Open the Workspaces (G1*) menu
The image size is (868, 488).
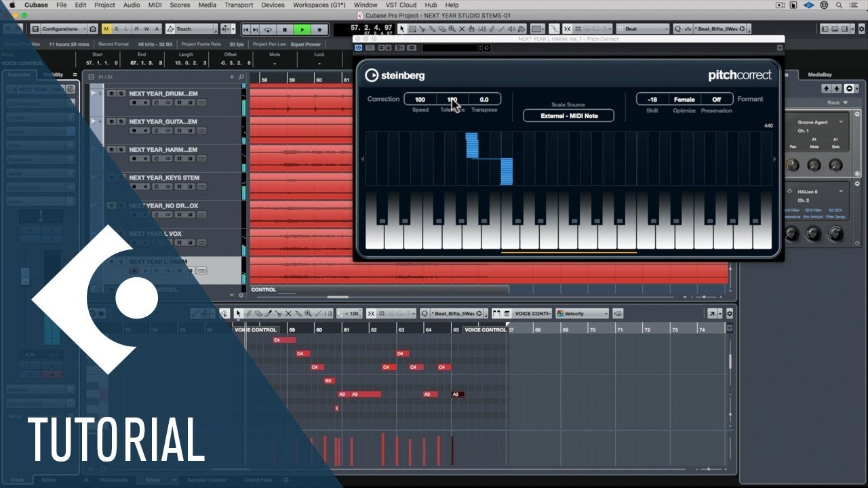[x=319, y=5]
